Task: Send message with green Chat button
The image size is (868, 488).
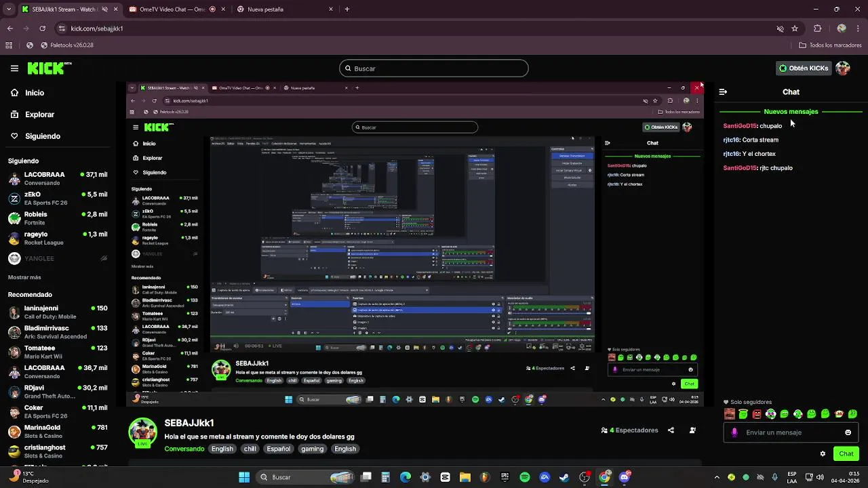Action: pos(846,453)
